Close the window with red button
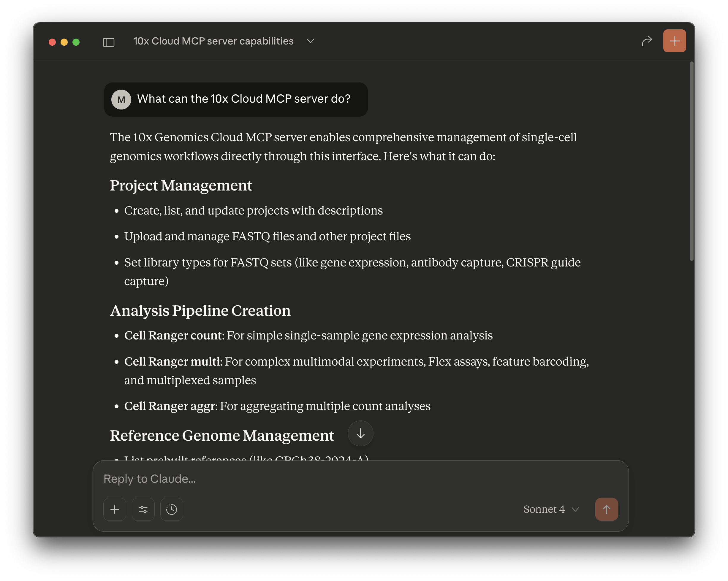This screenshot has width=728, height=581. click(x=52, y=42)
